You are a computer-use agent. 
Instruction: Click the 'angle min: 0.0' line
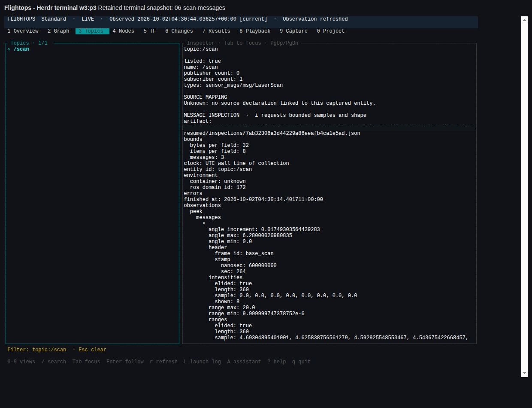coord(230,241)
